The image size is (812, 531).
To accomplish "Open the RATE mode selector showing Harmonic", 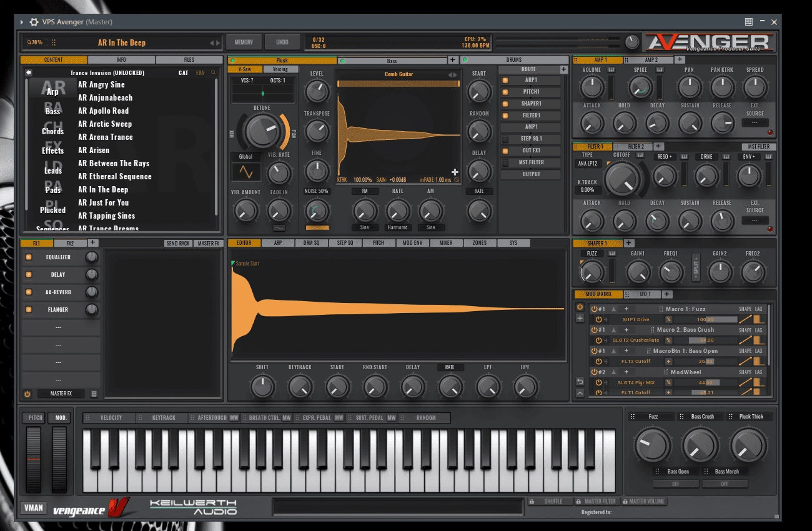I will pos(398,227).
